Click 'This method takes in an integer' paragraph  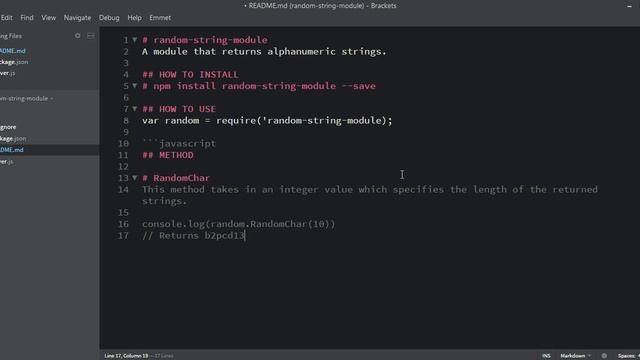(x=370, y=195)
